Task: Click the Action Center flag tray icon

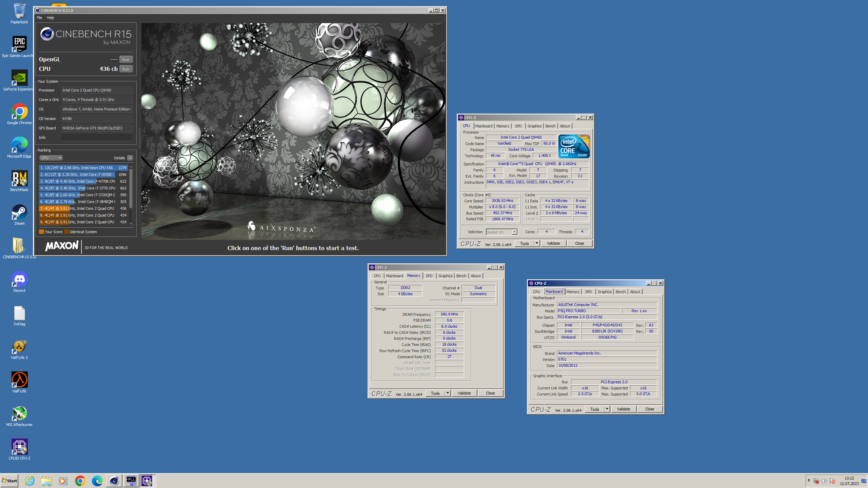Action: point(832,481)
